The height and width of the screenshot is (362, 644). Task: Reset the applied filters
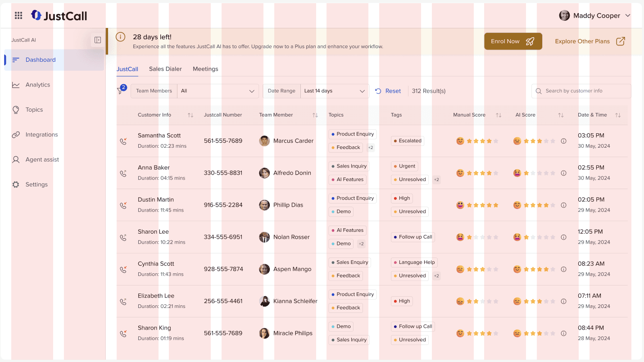point(388,91)
